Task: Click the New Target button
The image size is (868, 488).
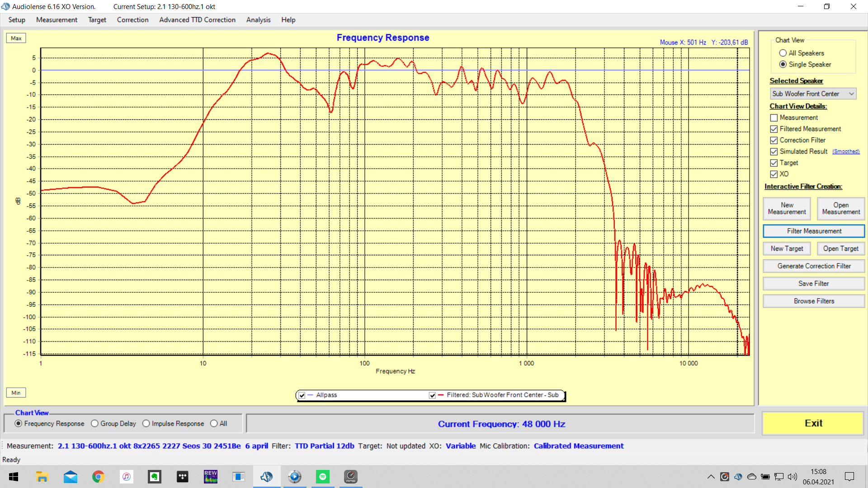Action: (787, 249)
